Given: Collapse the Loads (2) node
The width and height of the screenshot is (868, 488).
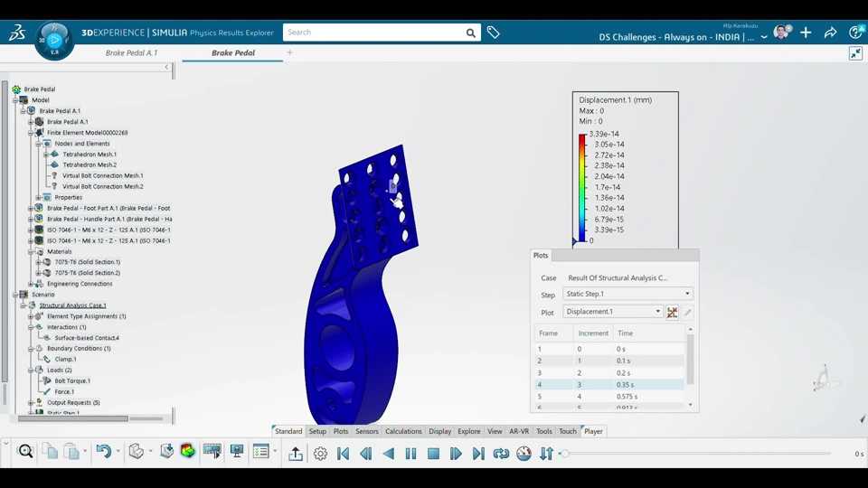Looking at the screenshot, I should [31, 371].
